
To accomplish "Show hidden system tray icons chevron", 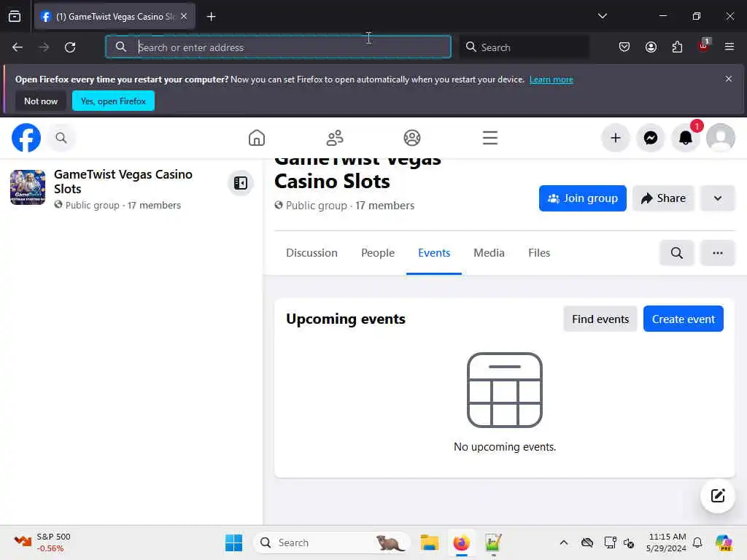I will click(564, 542).
